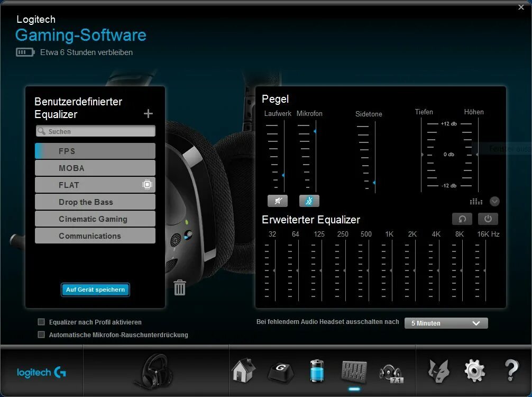Close the Logitech Gaming Software window
Image resolution: width=532 pixels, height=397 pixels.
pyautogui.click(x=521, y=7)
